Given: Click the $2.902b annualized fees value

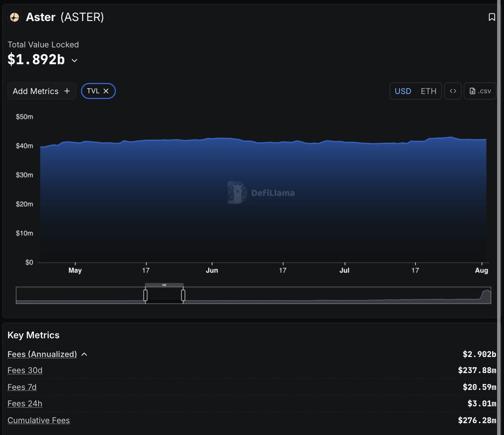Looking at the screenshot, I should point(480,354).
